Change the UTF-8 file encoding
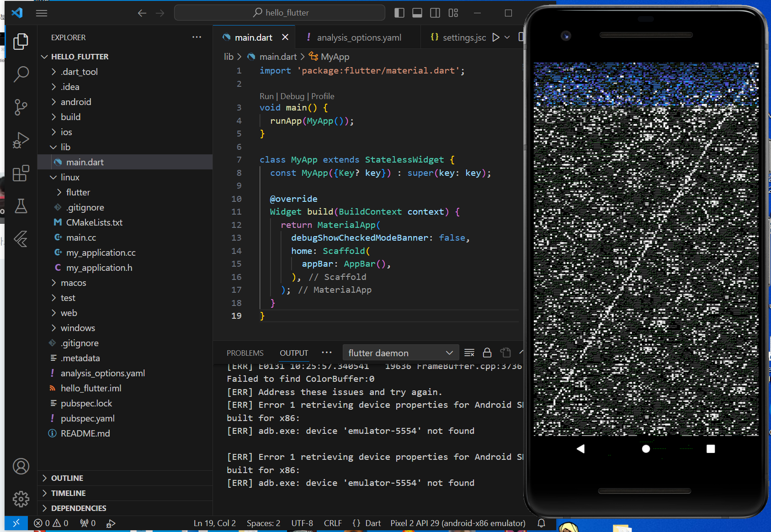Viewport: 771px width, 532px height. [x=302, y=523]
